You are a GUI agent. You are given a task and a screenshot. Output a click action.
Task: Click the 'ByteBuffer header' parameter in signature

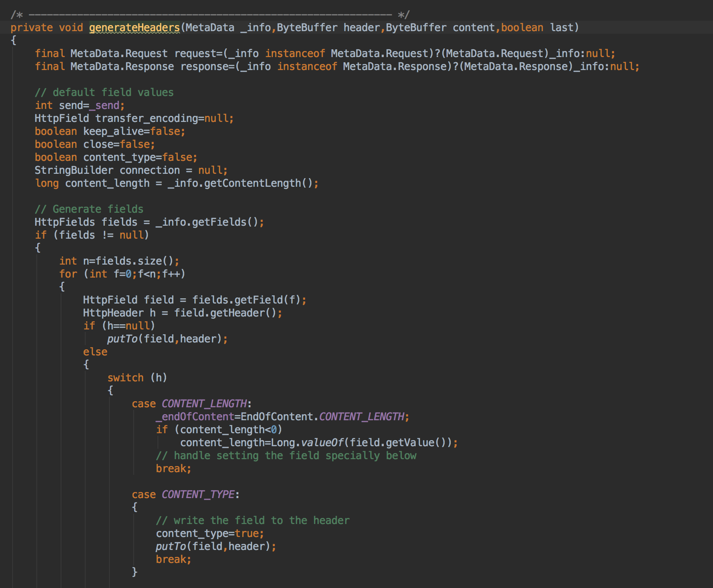(328, 28)
